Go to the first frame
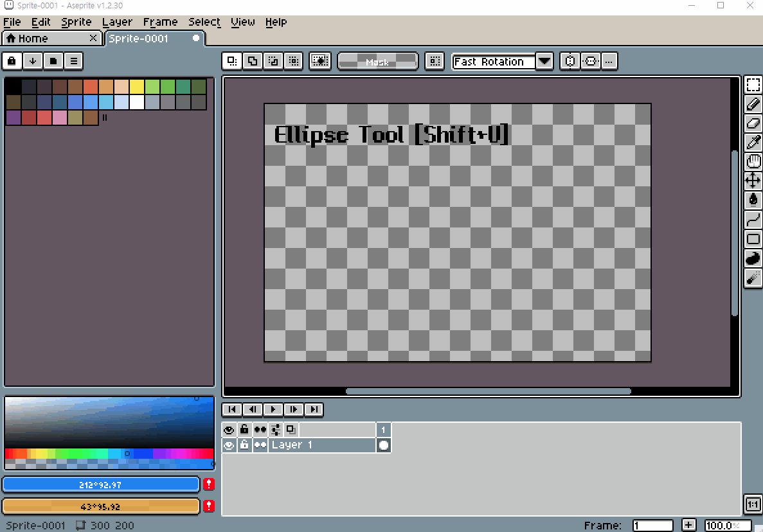This screenshot has height=532, width=763. (232, 409)
